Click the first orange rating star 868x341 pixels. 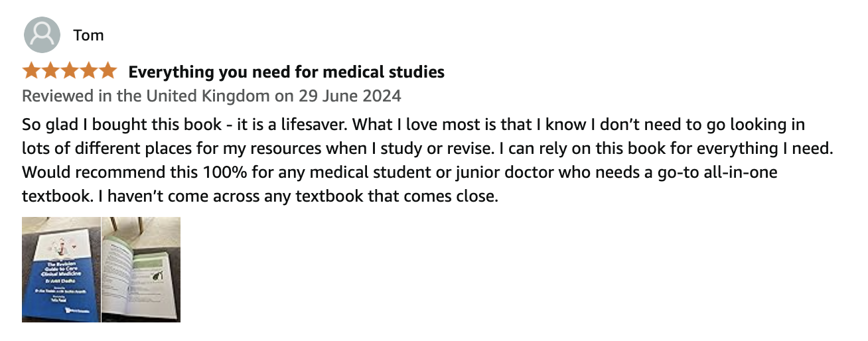pyautogui.click(x=31, y=71)
